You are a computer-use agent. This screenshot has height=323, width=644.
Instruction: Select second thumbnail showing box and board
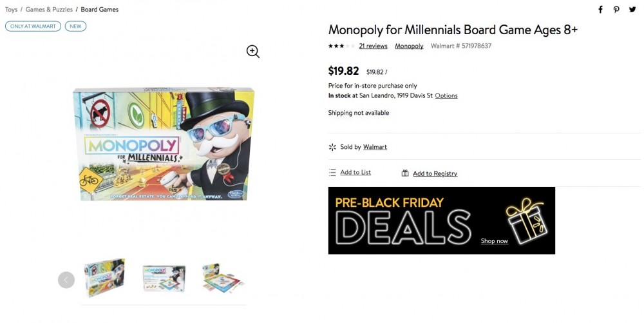(164, 279)
